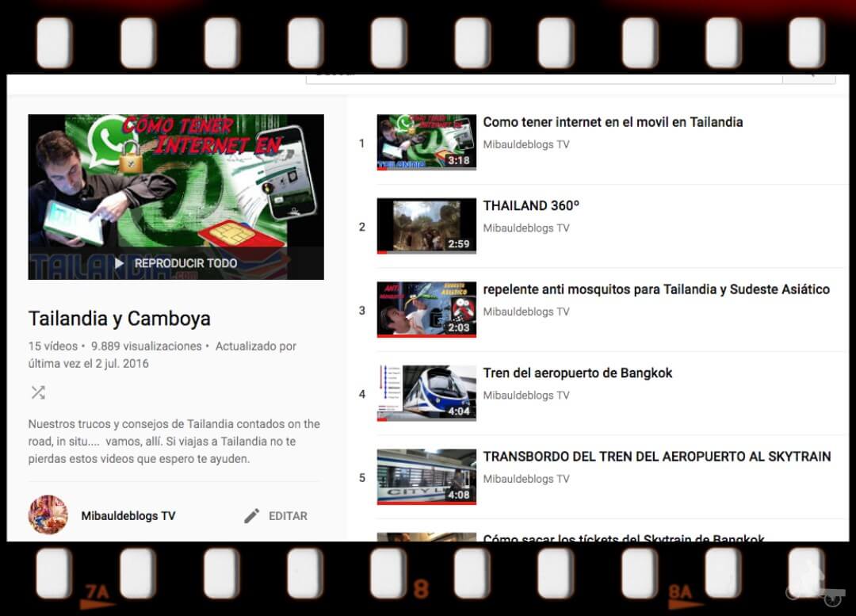The height and width of the screenshot is (616, 856).
Task: Open the Tren del aeropuerto video thumbnail
Action: pos(426,392)
